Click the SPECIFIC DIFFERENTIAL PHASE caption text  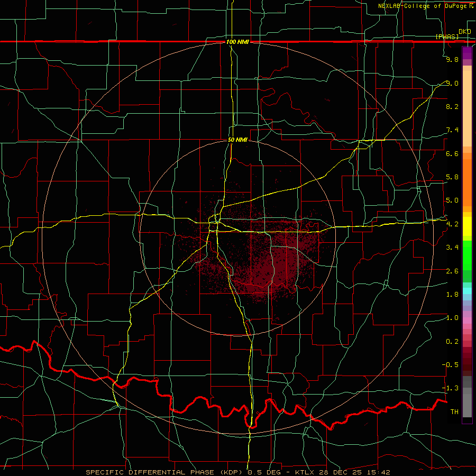tap(151, 472)
